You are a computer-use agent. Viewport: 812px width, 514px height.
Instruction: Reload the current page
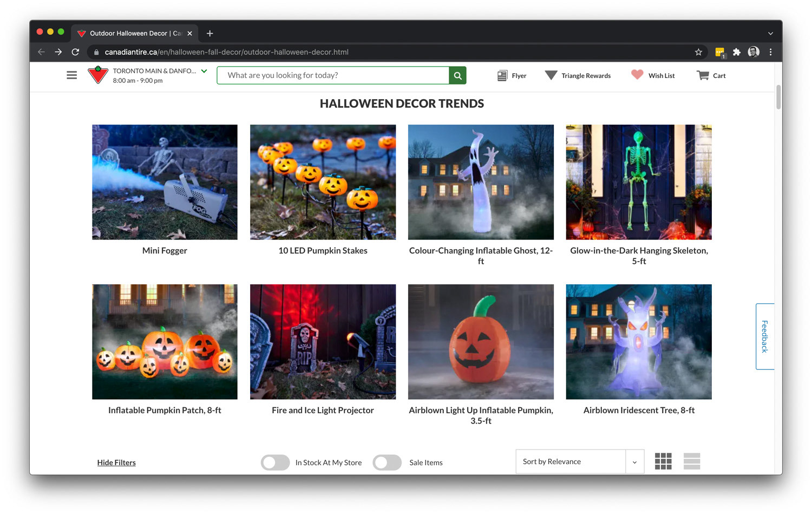coord(75,52)
